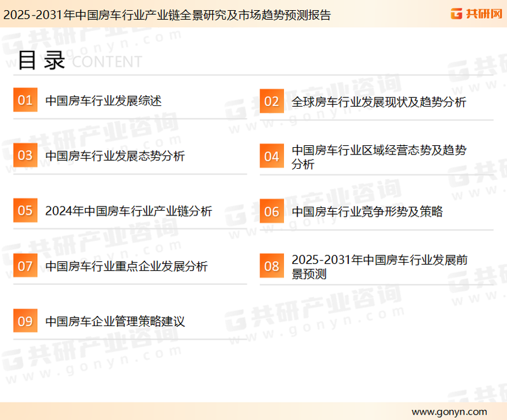Select the report title 2025-2031年中国房车行业产业链全景研究及市场趋势预测报告
This screenshot has width=507, height=420.
167,15
